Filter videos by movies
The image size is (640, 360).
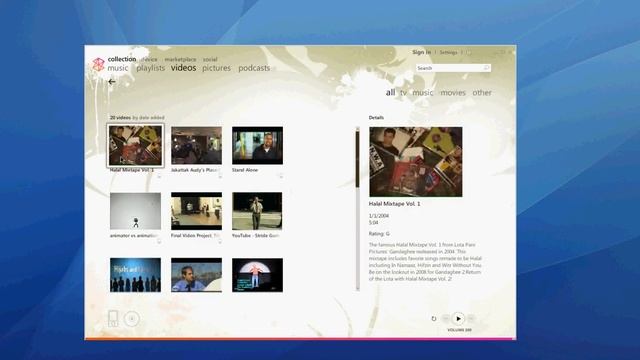pos(453,93)
